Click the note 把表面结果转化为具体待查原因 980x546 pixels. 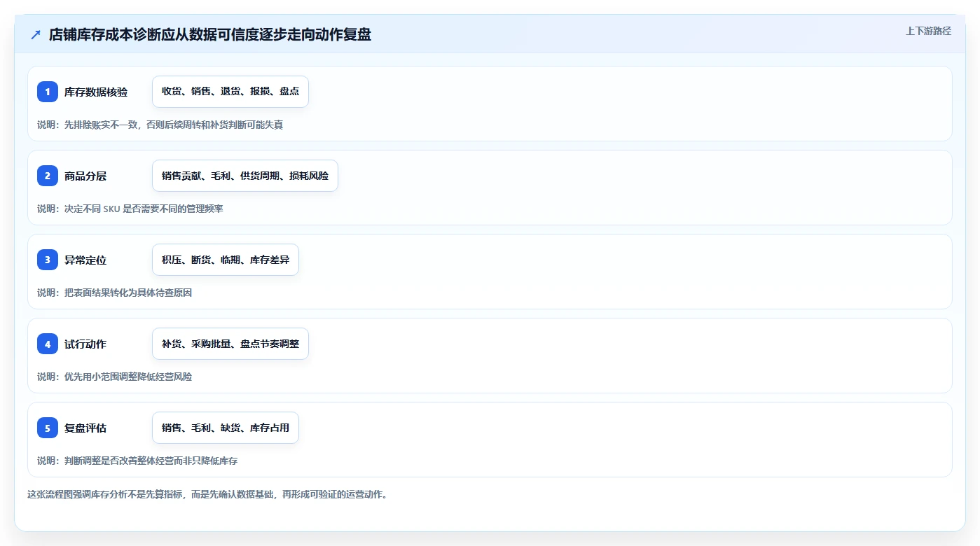tap(115, 293)
